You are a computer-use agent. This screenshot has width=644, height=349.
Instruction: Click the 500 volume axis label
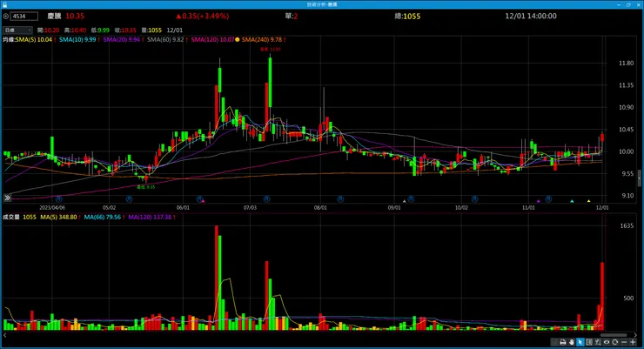(628, 299)
